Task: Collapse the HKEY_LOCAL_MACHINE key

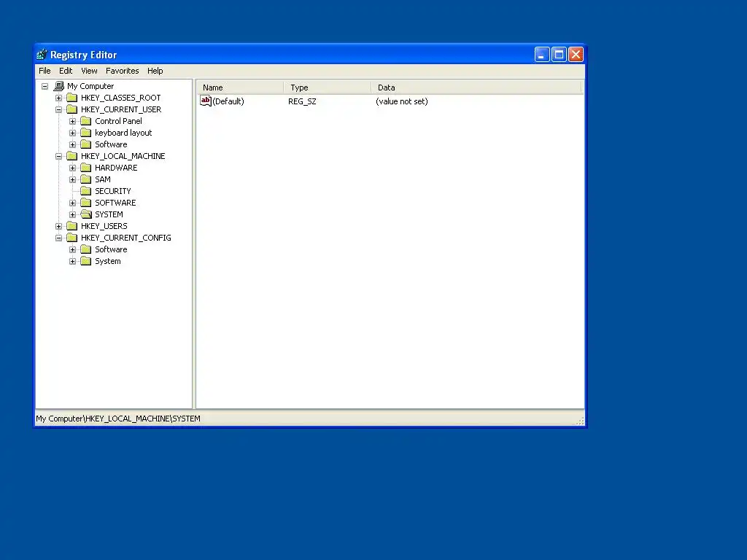Action: click(x=58, y=156)
